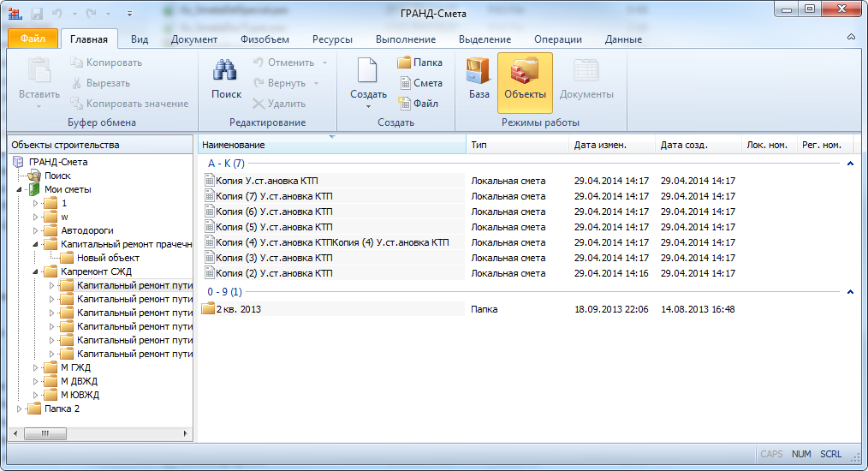Collapse the 0 - 9 (1) group

click(x=850, y=292)
